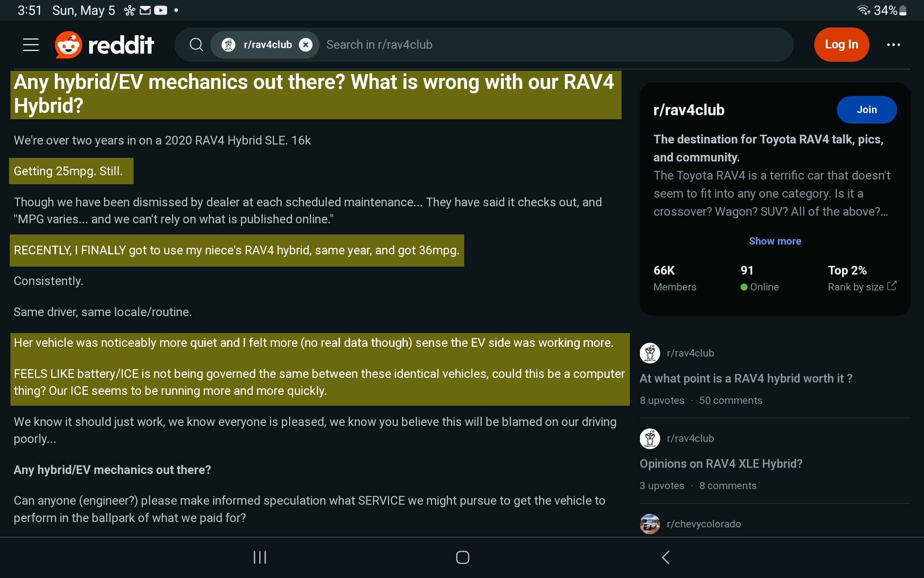This screenshot has width=924, height=578.
Task: Select 'Same driver, same locale/routine.' line
Action: point(103,312)
